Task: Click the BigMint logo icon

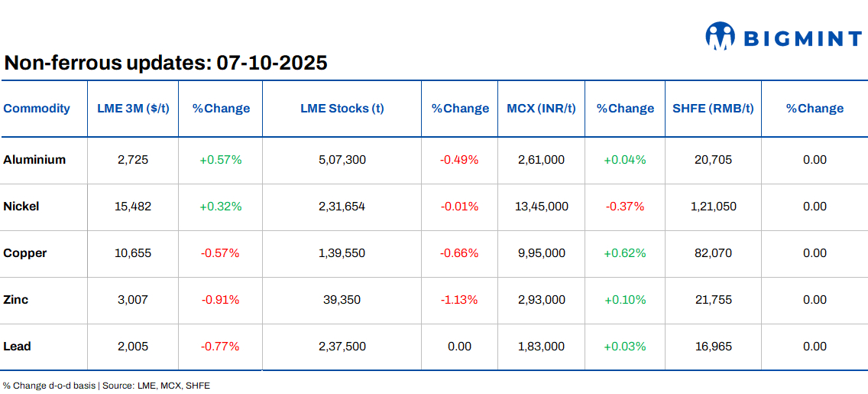Action: coord(720,36)
